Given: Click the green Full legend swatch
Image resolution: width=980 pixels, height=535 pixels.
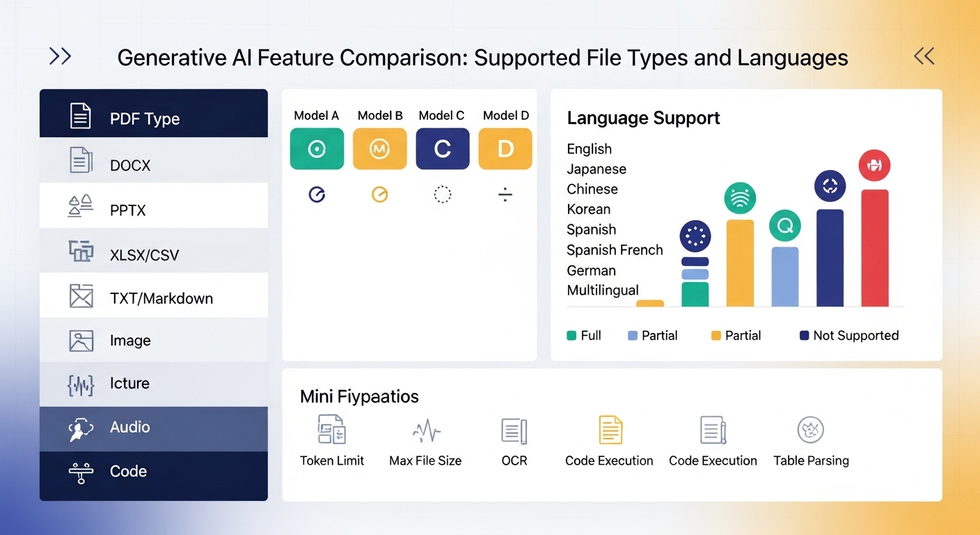Looking at the screenshot, I should tap(572, 336).
